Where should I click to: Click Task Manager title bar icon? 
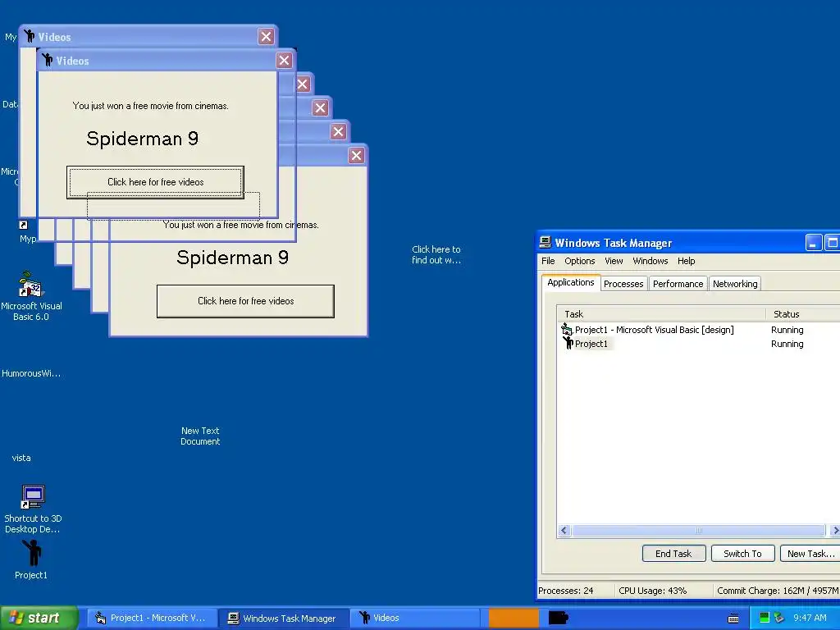coord(546,243)
